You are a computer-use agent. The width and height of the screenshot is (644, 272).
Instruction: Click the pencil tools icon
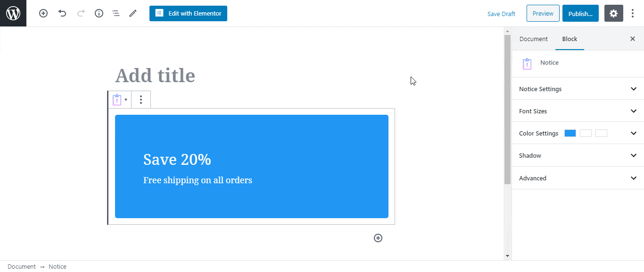tap(133, 14)
